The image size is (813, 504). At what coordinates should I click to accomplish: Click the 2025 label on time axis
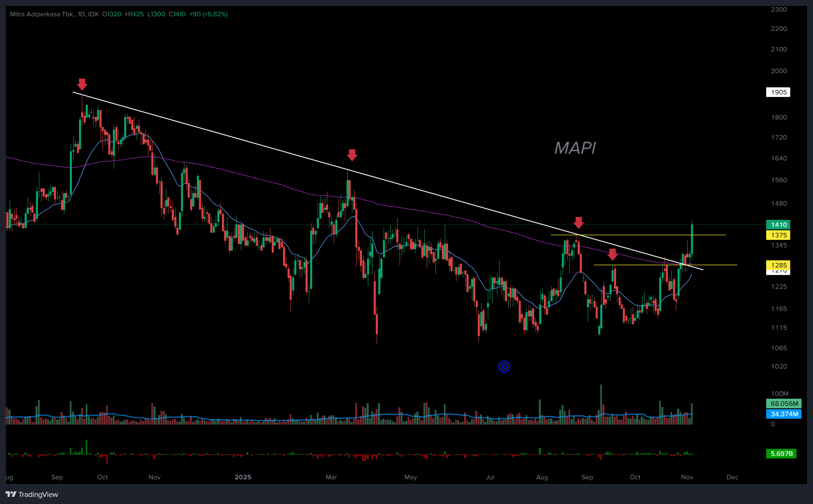tap(243, 477)
